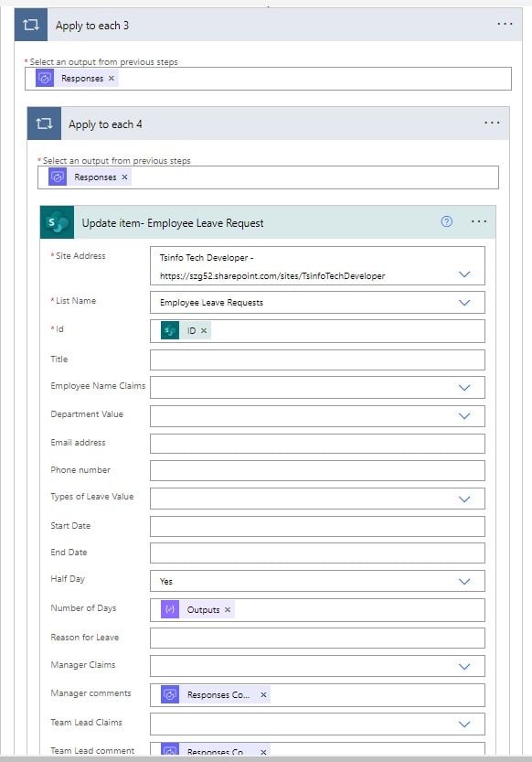This screenshot has height=762, width=532.
Task: Click the End Date input field
Action: (x=317, y=553)
